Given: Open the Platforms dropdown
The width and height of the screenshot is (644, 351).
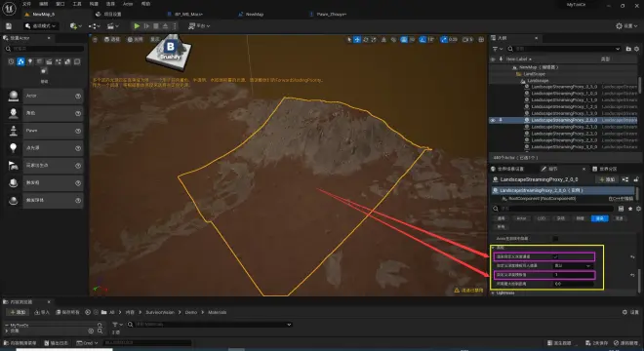Looking at the screenshot, I should 199,26.
